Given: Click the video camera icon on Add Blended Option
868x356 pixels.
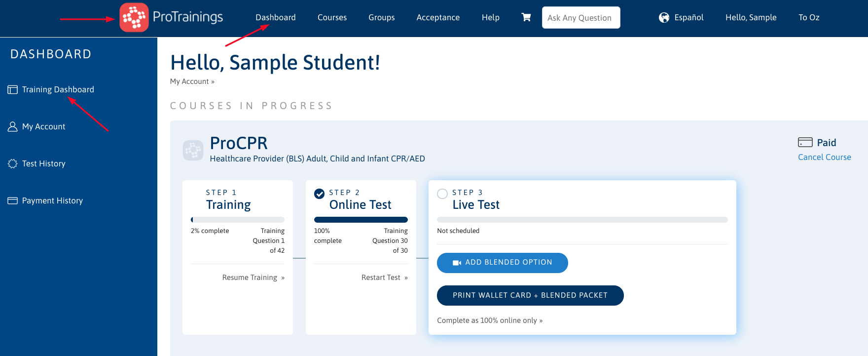Looking at the screenshot, I should click(x=457, y=263).
